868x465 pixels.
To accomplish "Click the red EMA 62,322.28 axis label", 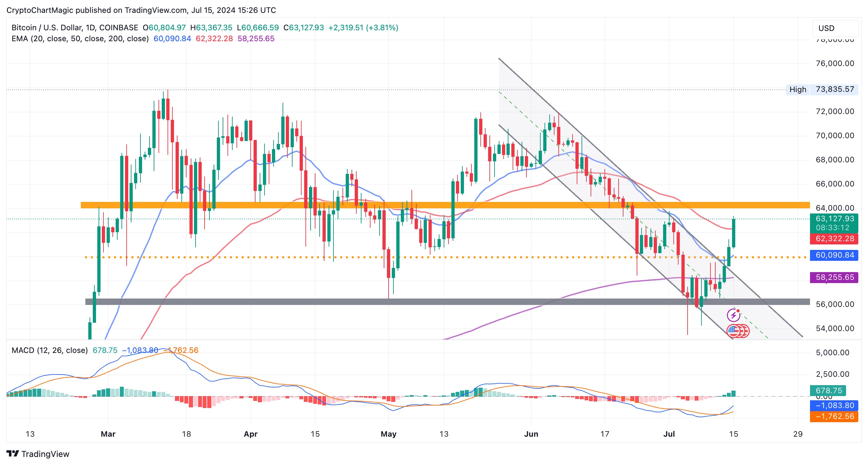I will (834, 239).
